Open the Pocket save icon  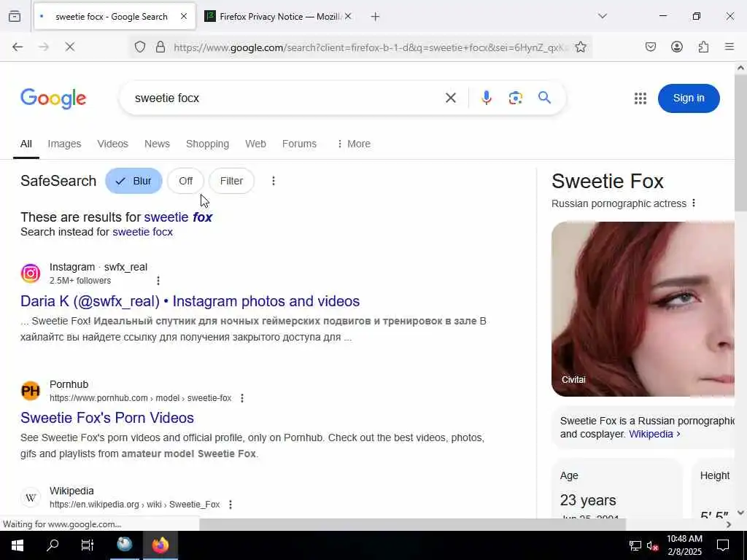tap(650, 47)
